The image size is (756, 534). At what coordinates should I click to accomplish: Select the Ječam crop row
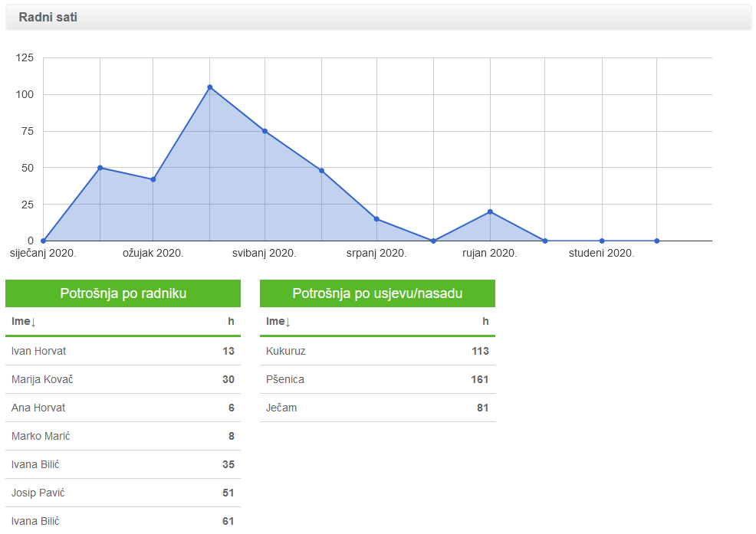[377, 408]
